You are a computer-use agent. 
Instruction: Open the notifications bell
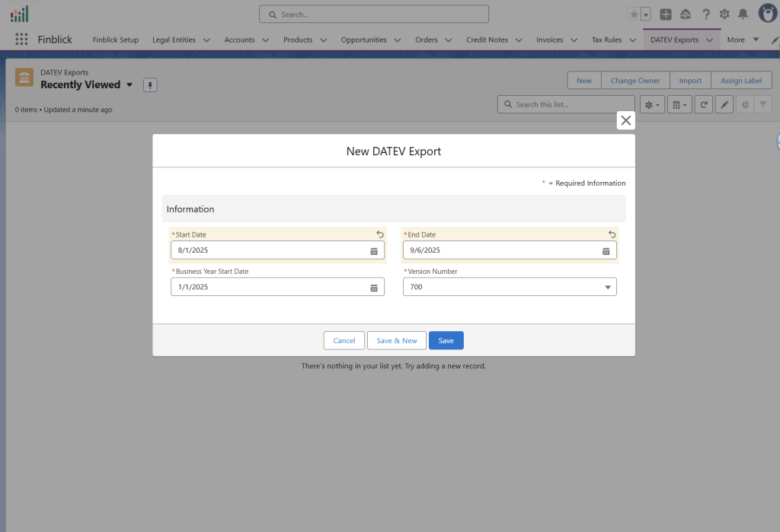click(743, 14)
